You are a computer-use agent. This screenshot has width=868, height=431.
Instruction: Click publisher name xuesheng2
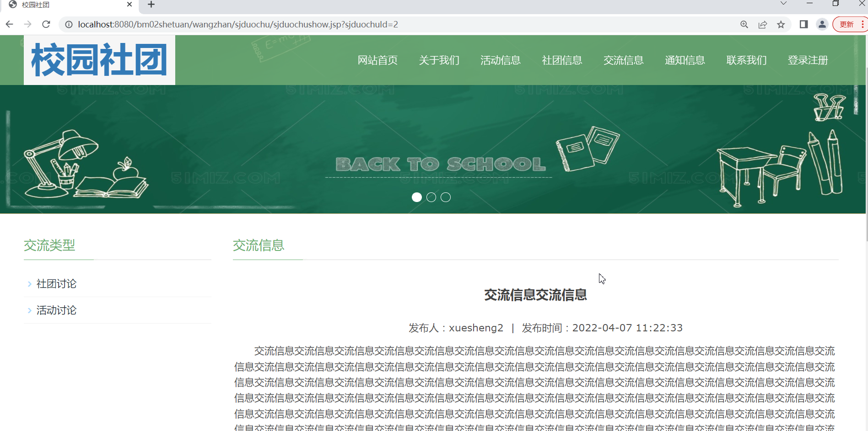[x=476, y=328]
